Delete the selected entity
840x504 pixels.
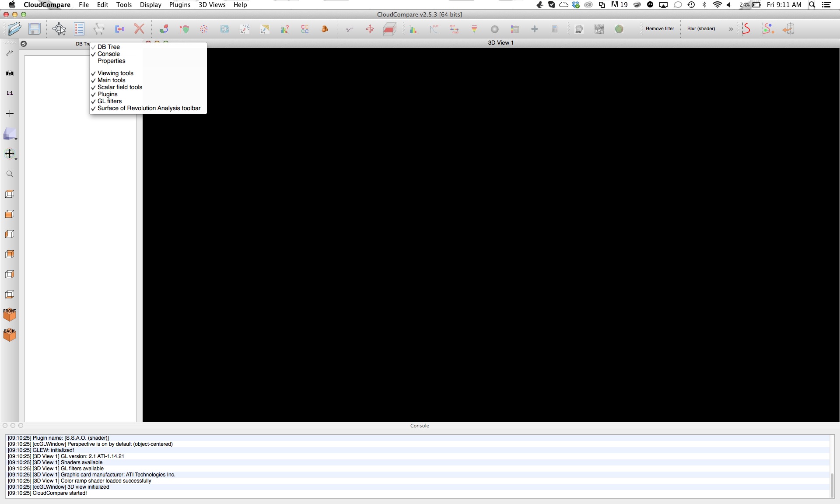point(139,29)
